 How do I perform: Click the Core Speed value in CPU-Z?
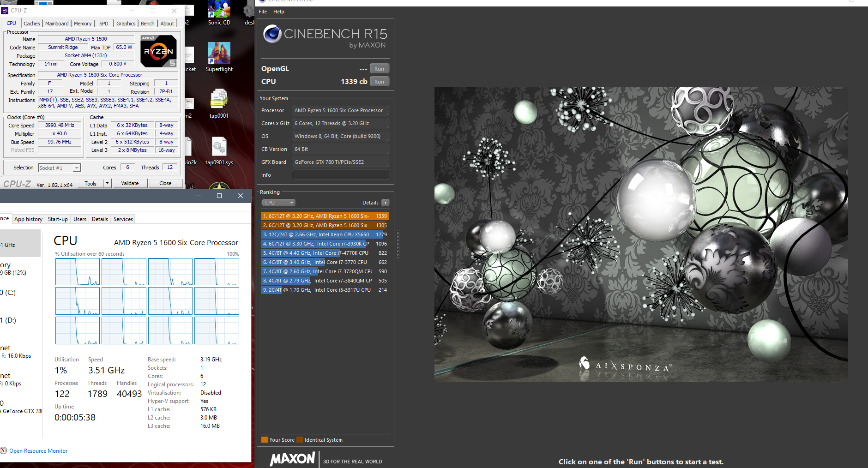click(x=60, y=125)
